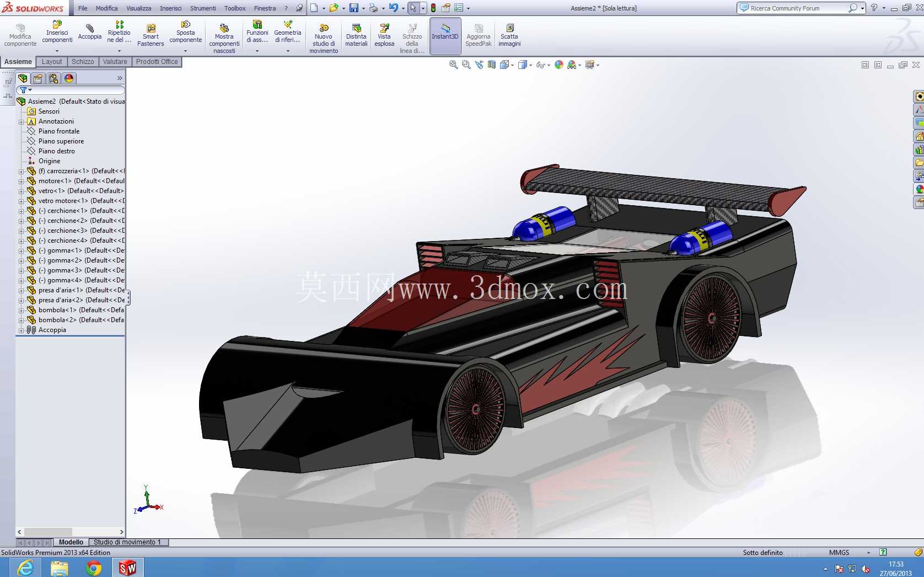This screenshot has width=924, height=577.
Task: Click Vista esplosa tool
Action: coord(384,35)
